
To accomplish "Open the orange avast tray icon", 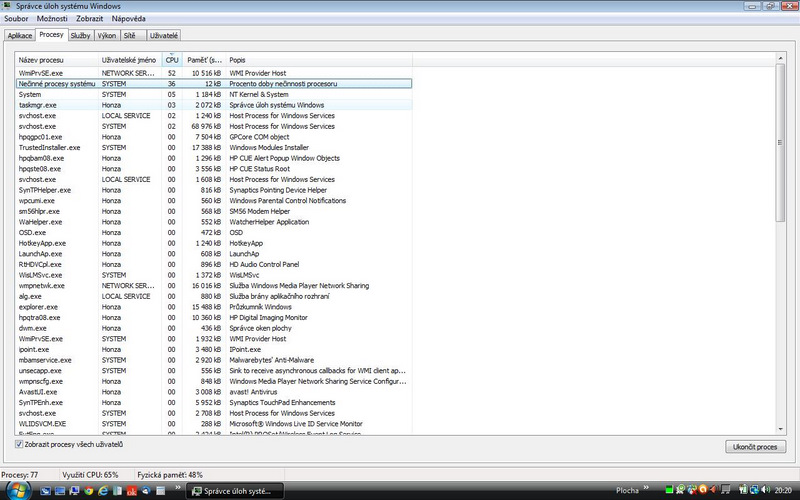I will pyautogui.click(x=703, y=490).
